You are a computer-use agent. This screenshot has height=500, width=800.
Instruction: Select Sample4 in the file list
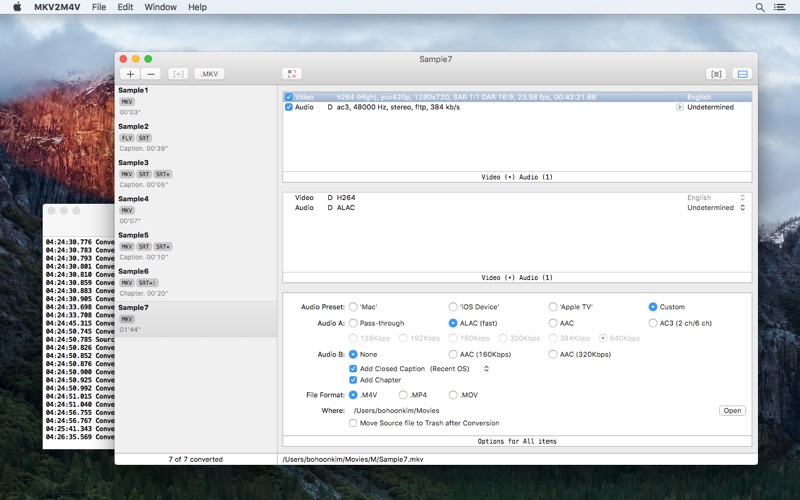pyautogui.click(x=196, y=211)
